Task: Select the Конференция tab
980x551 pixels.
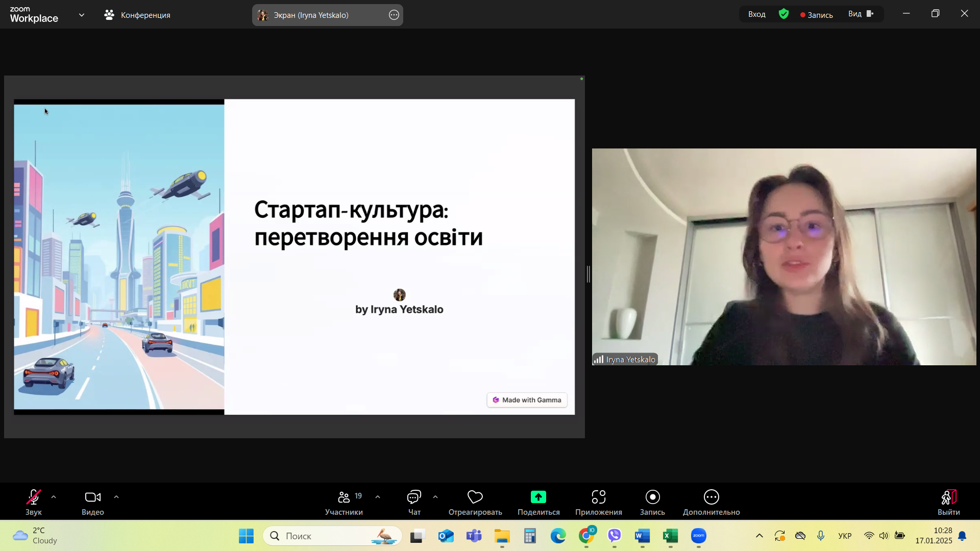Action: (137, 15)
